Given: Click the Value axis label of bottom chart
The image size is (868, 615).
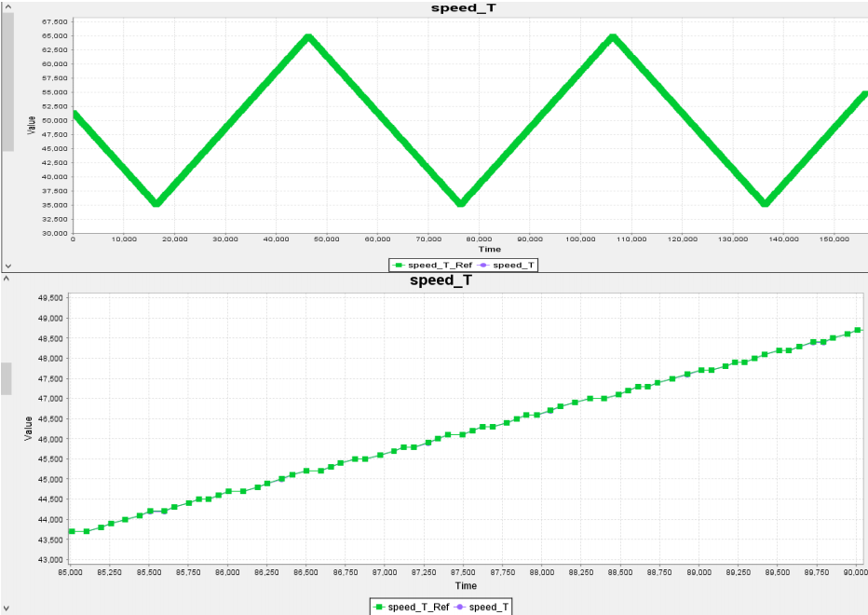Looking at the screenshot, I should 28,429.
